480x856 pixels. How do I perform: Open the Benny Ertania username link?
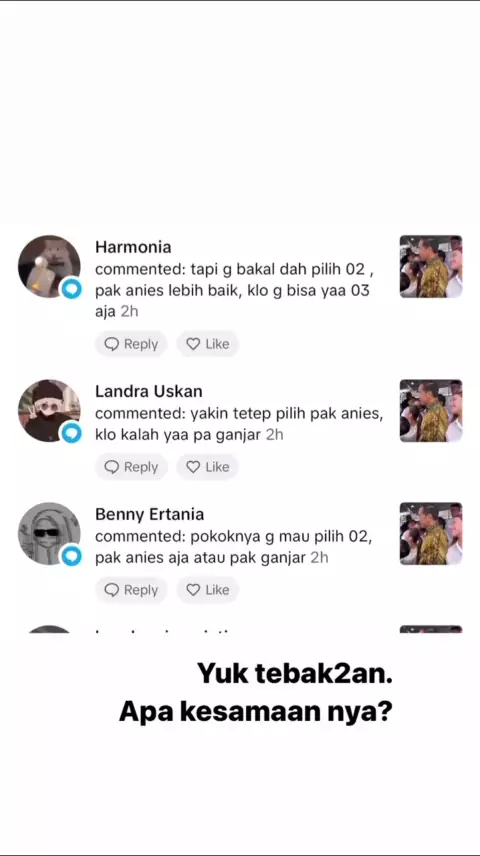click(x=150, y=514)
